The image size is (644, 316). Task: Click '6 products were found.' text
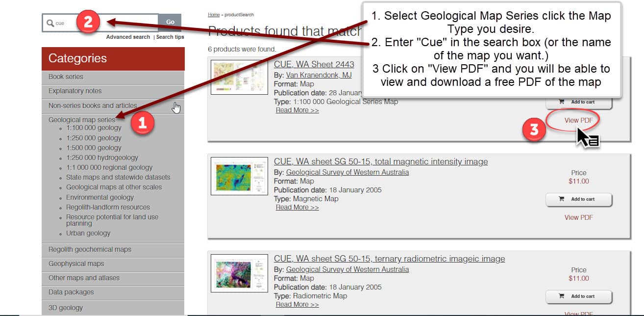coord(242,49)
